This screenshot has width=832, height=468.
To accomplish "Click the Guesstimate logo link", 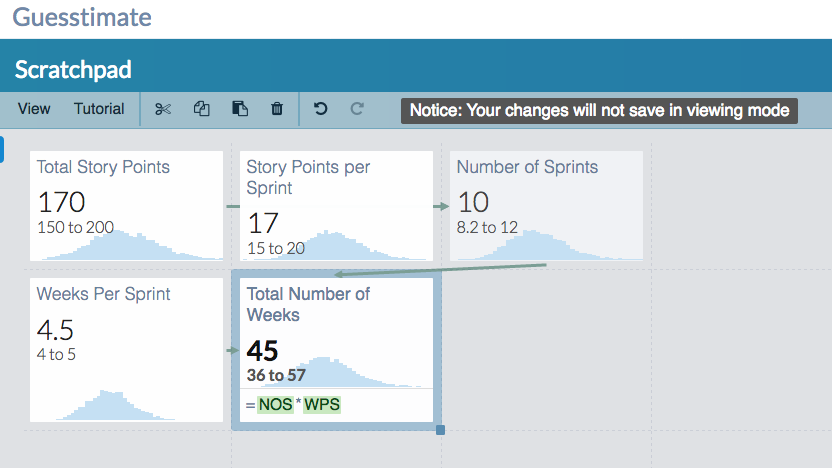I will (82, 18).
